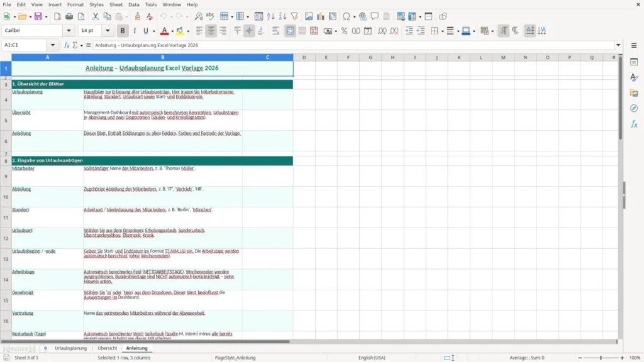Switch to the Übersicht sheet tab

point(107,348)
